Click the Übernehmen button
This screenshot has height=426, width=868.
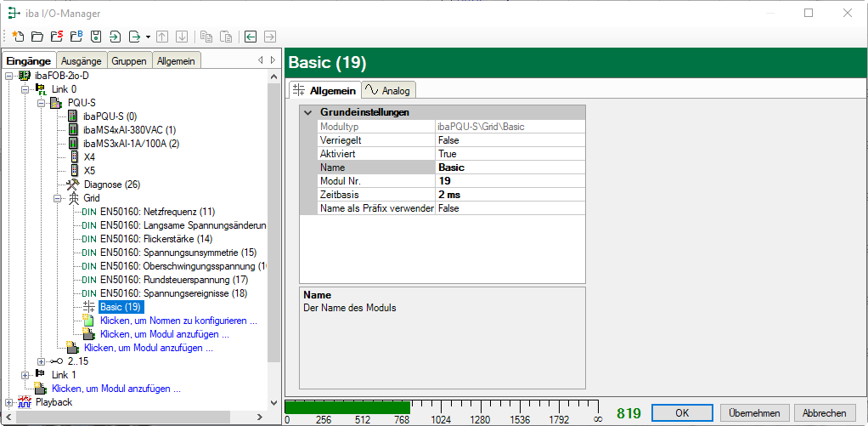[x=753, y=412]
